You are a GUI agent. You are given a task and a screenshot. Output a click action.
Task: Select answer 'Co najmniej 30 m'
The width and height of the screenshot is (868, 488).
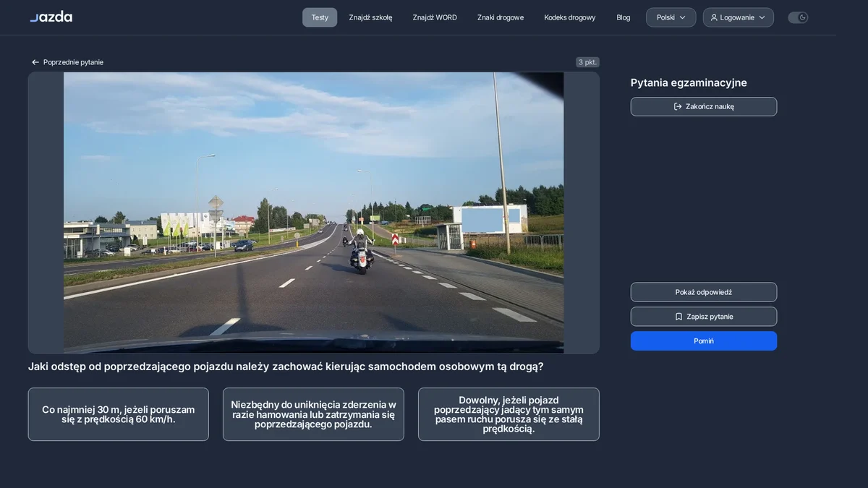pos(119,414)
